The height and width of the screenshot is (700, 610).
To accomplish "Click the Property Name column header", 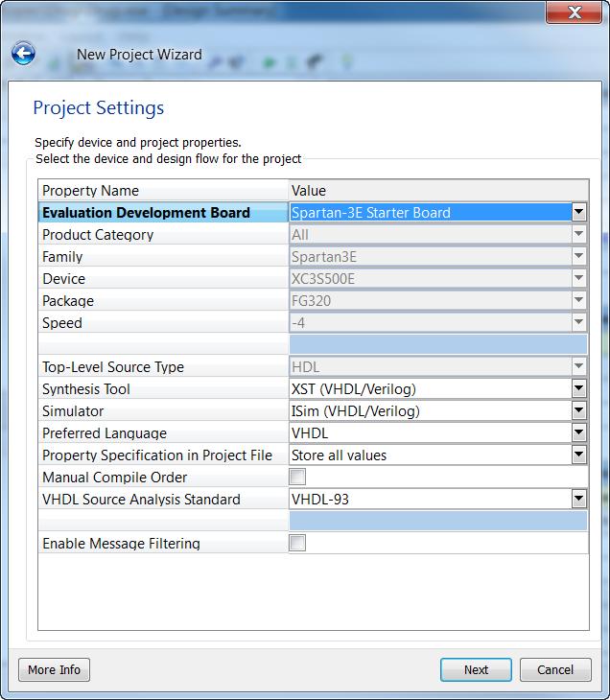I will 163,191.
